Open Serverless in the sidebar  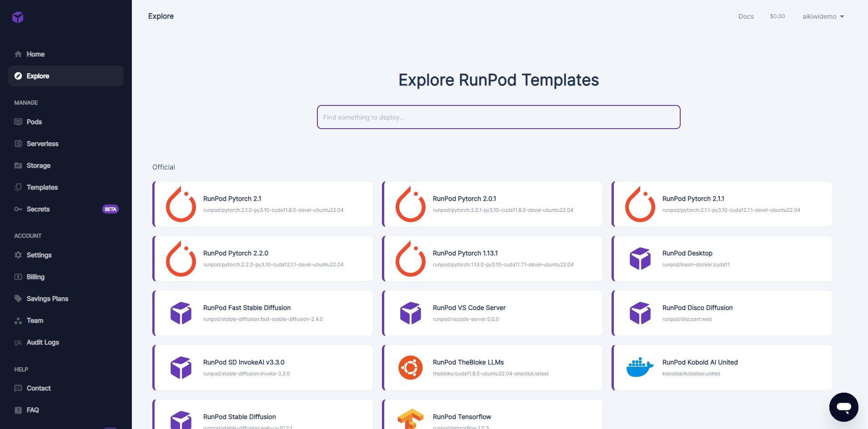tap(66, 144)
